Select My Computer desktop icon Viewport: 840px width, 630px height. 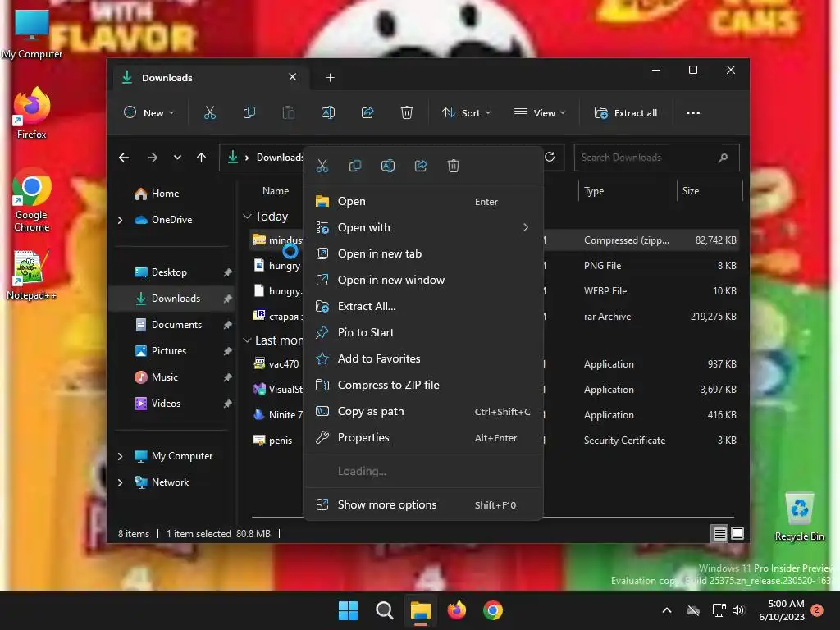tap(32, 34)
